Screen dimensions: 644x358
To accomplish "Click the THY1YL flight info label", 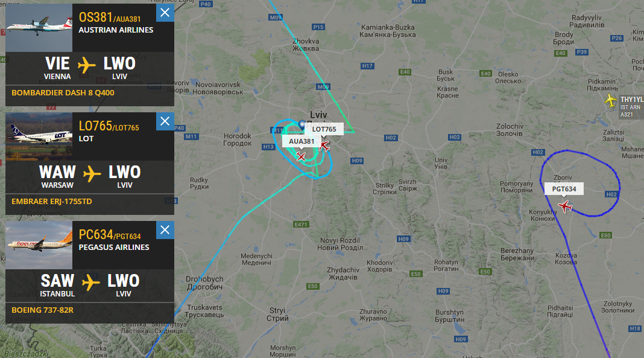I will 631,106.
